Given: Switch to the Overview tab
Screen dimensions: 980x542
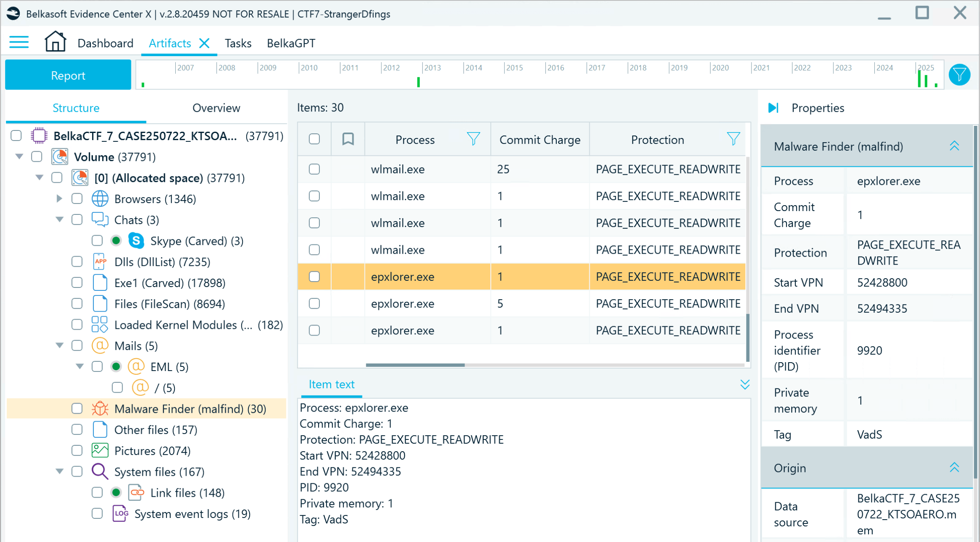Looking at the screenshot, I should click(216, 108).
